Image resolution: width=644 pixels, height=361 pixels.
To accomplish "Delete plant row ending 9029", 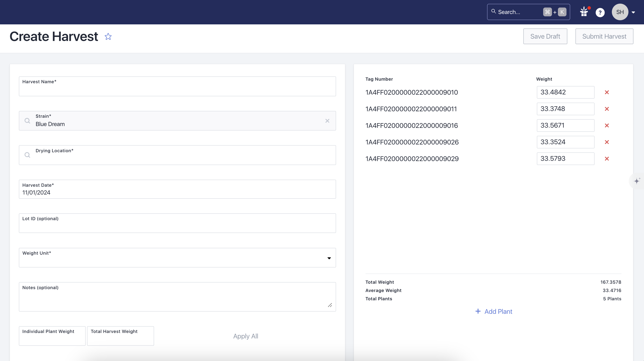I will (607, 159).
